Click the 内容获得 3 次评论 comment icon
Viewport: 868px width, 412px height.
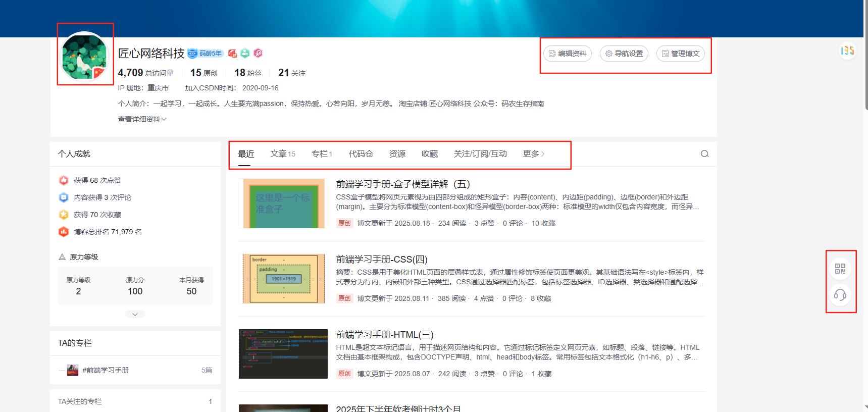64,197
